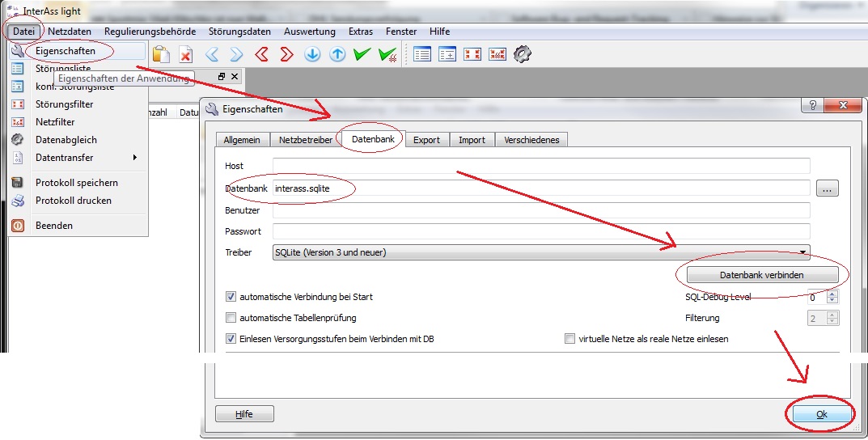Viewport: 868px width, 440px height.
Task: Enable virtuelle Netze als reale Netze checkbox
Action: click(569, 339)
